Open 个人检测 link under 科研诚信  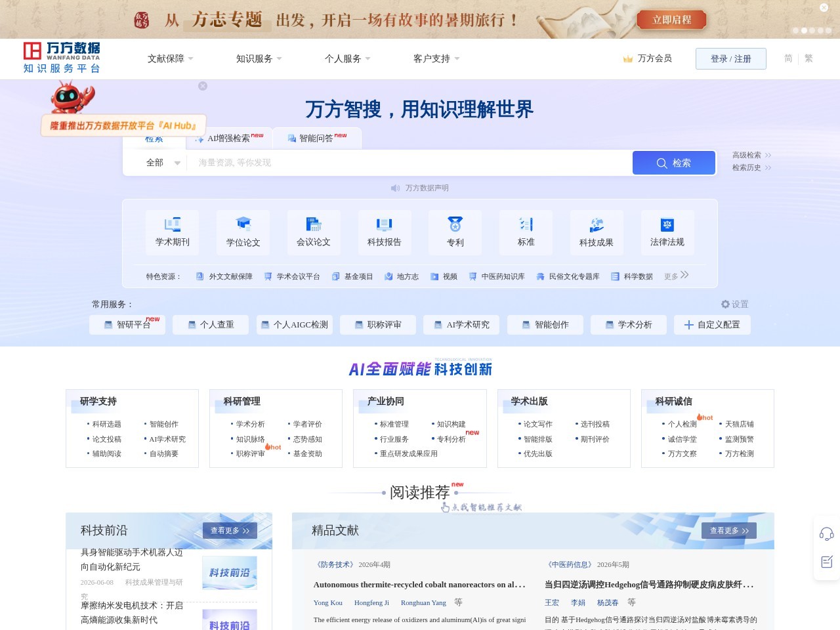682,425
